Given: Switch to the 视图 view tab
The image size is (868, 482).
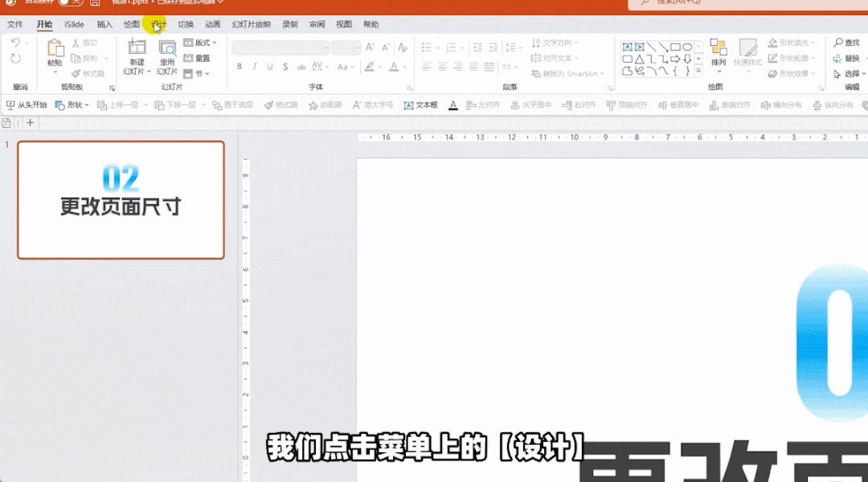Looking at the screenshot, I should click(x=344, y=24).
